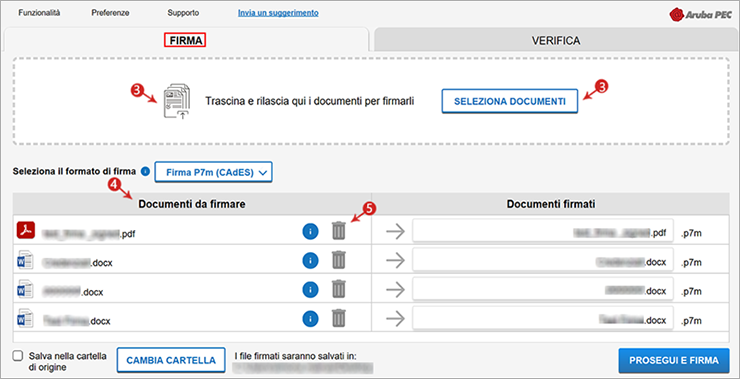Click the info icon beside signature format label

click(x=145, y=171)
